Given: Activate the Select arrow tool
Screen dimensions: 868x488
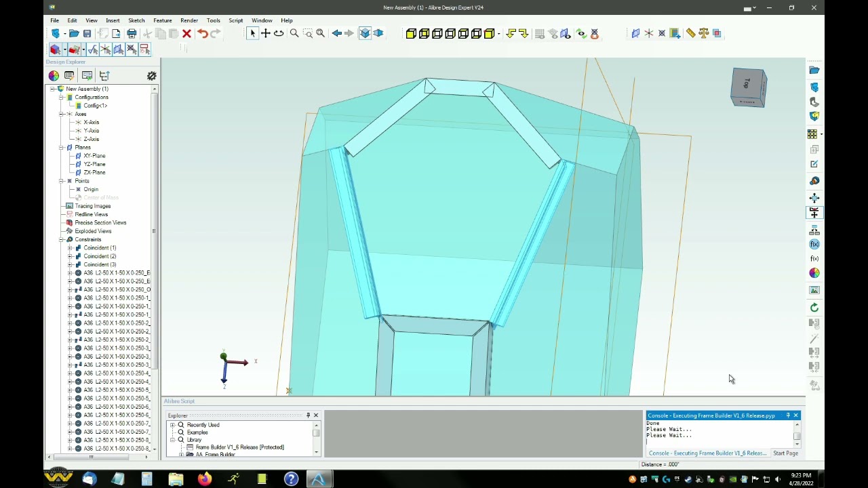Looking at the screenshot, I should (x=252, y=33).
